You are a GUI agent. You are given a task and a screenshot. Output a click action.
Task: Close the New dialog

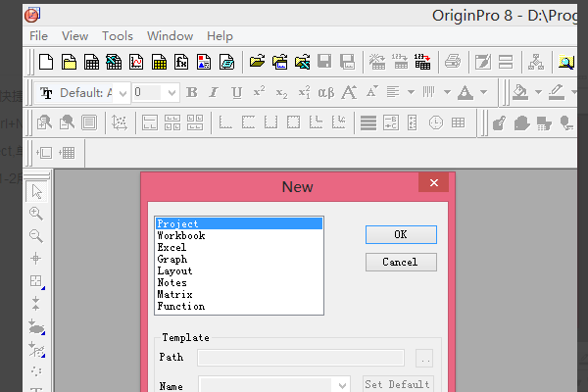tap(434, 182)
